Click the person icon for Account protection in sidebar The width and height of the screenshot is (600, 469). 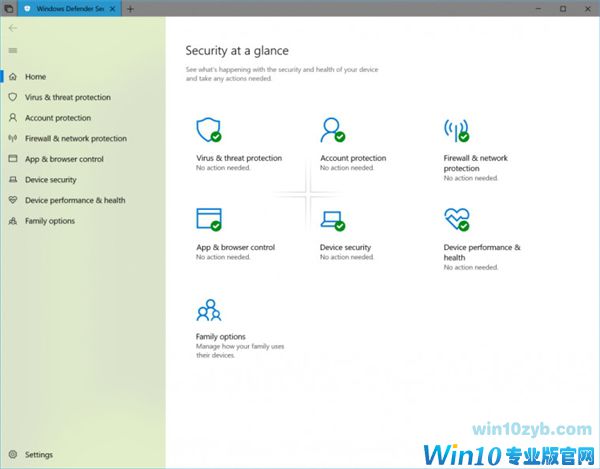click(13, 117)
